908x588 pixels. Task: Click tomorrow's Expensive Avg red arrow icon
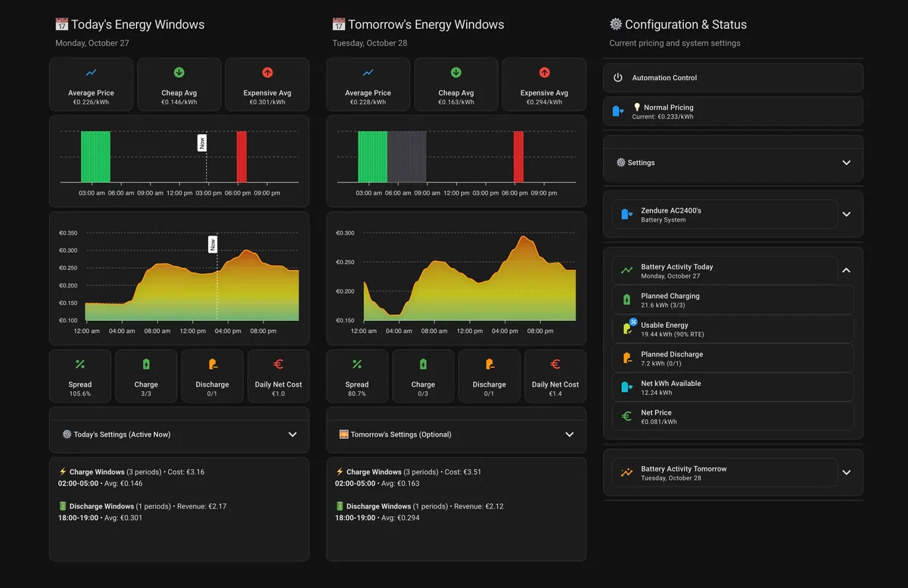(544, 73)
